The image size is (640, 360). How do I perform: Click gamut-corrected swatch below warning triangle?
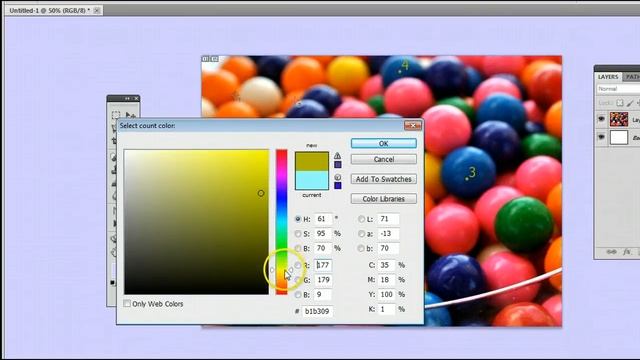[x=338, y=165]
